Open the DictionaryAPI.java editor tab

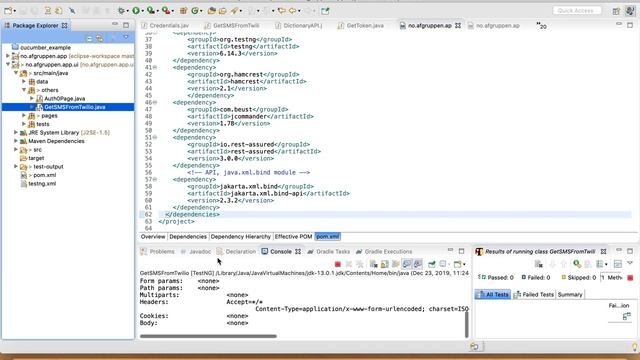click(x=299, y=25)
